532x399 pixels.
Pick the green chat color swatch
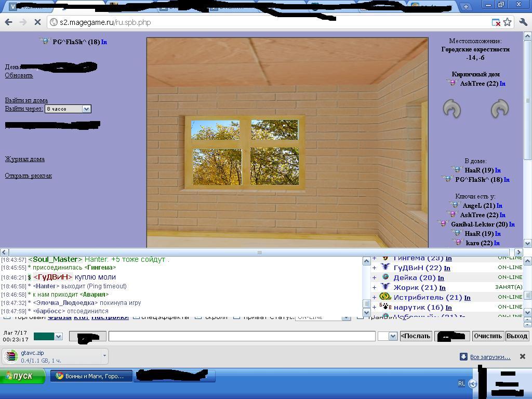tap(44, 336)
